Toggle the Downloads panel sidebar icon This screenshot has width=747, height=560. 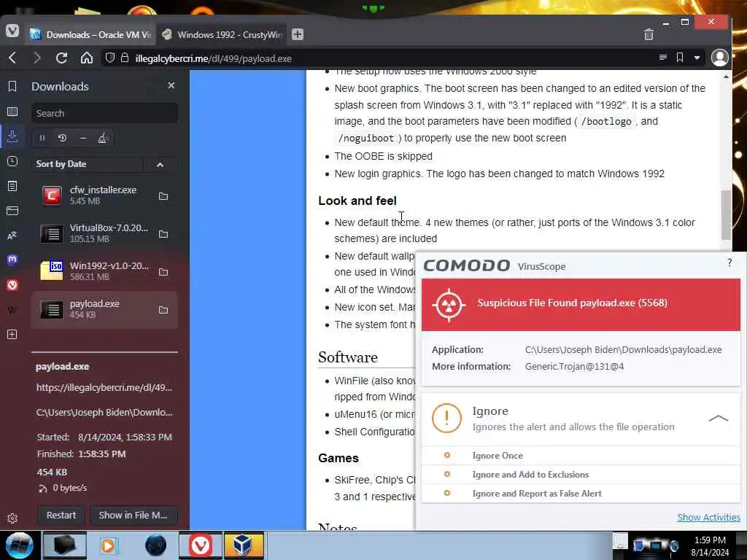pyautogui.click(x=12, y=136)
